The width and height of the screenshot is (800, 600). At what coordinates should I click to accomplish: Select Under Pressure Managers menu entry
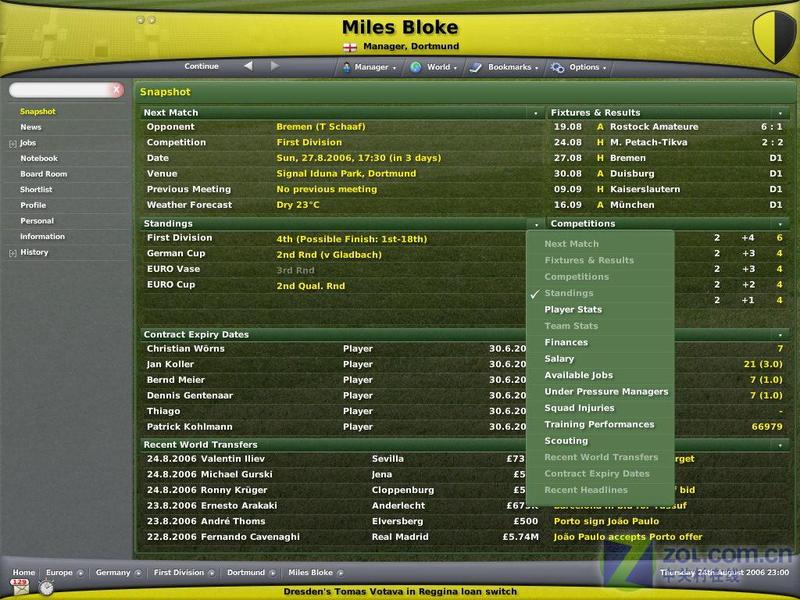[606, 391]
